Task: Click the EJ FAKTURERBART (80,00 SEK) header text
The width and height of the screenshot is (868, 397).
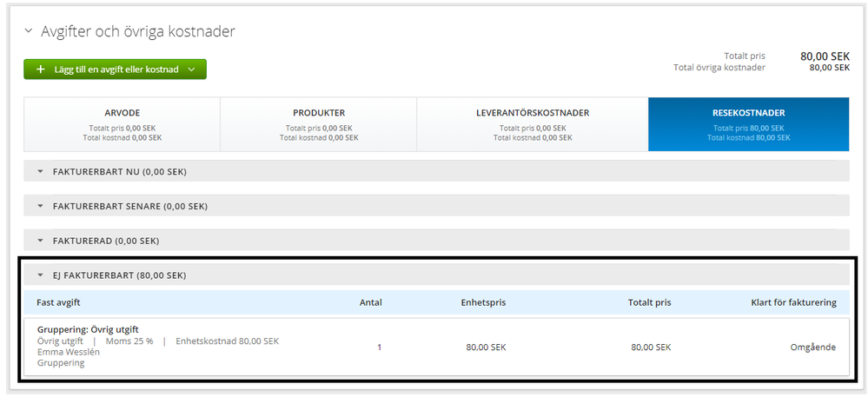Action: 120,275
